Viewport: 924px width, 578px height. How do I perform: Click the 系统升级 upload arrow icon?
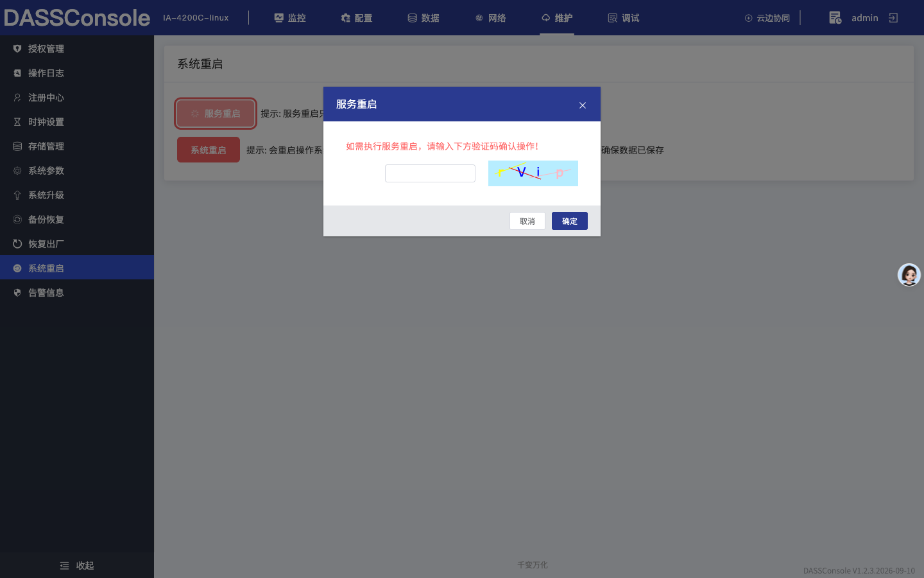click(x=17, y=195)
